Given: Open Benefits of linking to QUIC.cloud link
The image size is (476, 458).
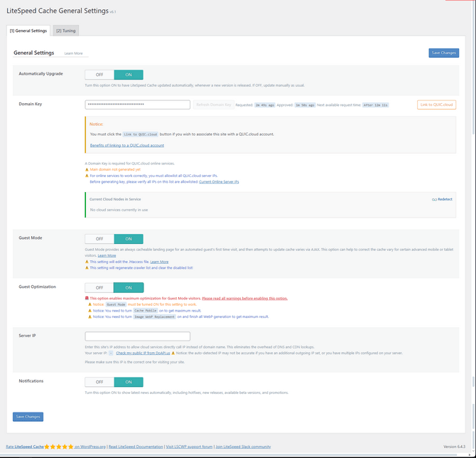Looking at the screenshot, I should pos(126,145).
